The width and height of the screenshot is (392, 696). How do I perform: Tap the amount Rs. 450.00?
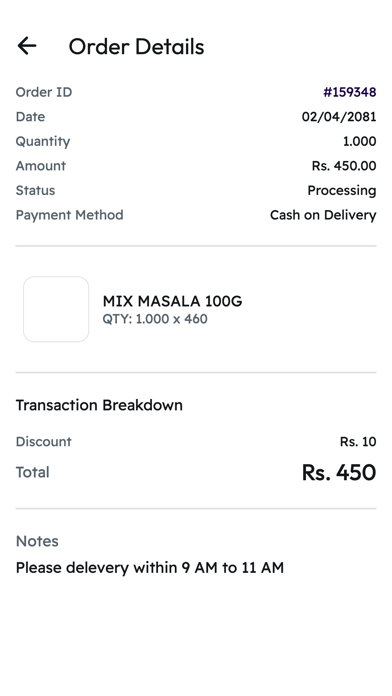click(344, 166)
